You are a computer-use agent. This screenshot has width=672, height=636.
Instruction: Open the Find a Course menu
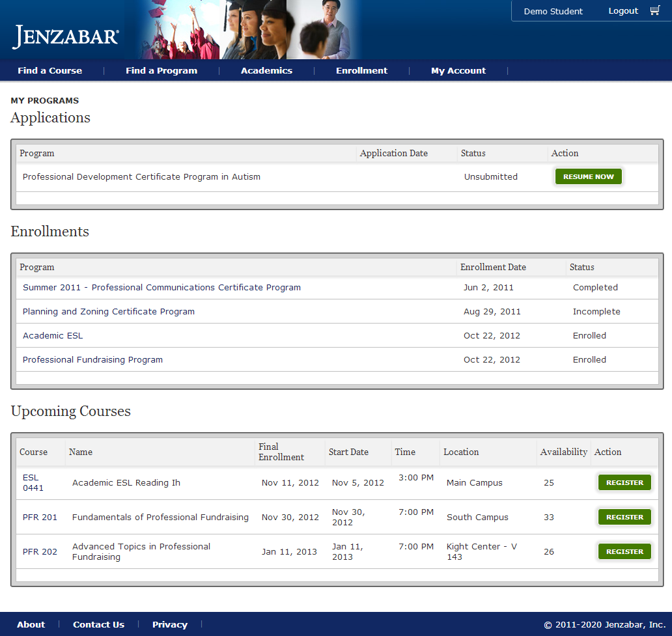tap(49, 70)
